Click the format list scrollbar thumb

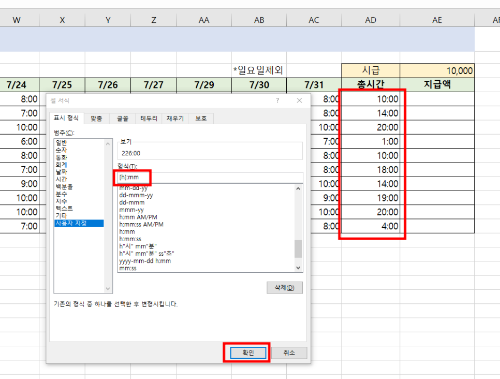point(298,249)
